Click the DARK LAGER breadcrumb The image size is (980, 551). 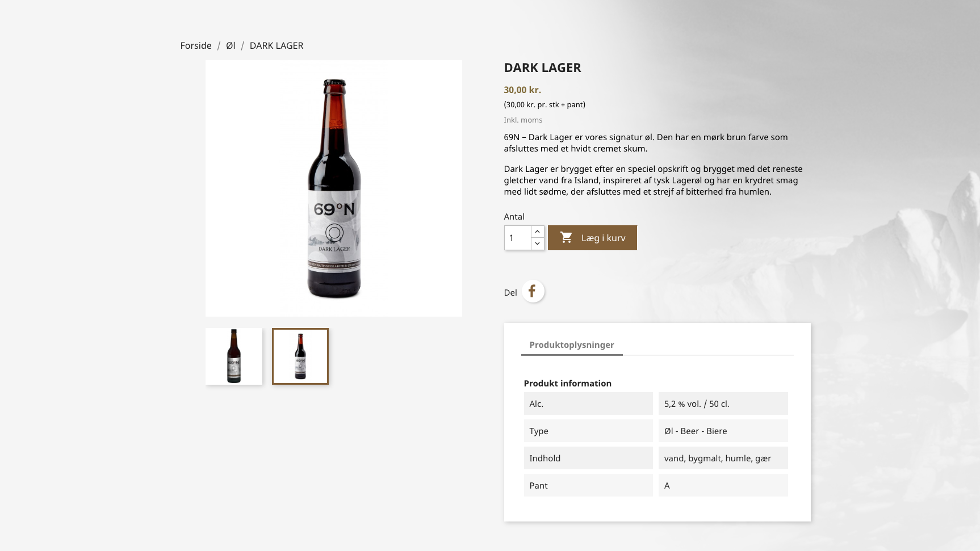coord(277,45)
